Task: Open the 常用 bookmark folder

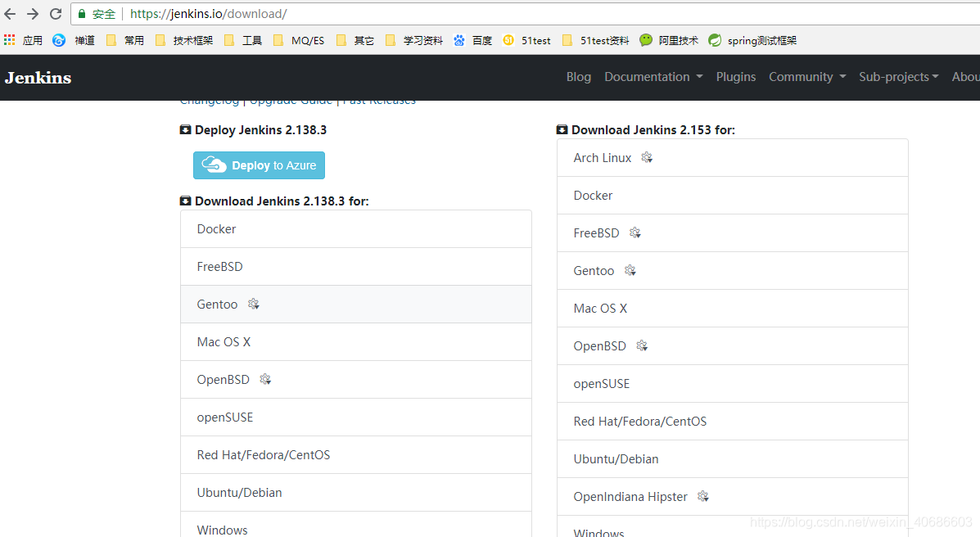Action: tap(125, 41)
